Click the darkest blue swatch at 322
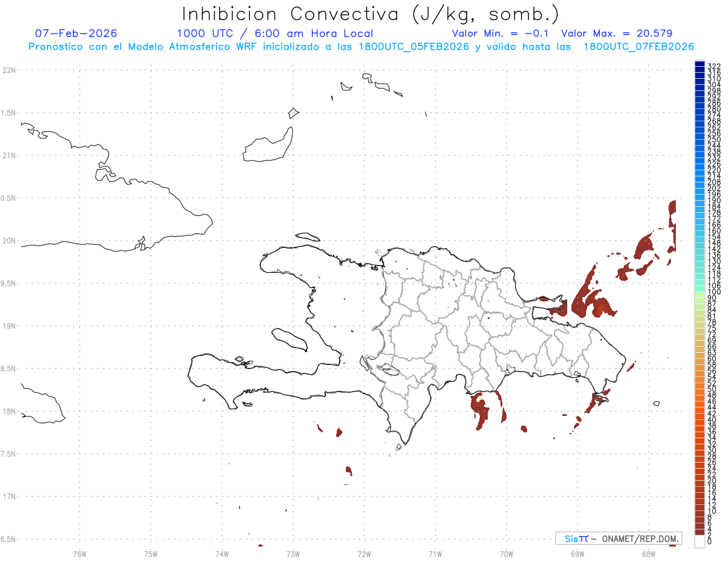728x562 pixels. (699, 65)
